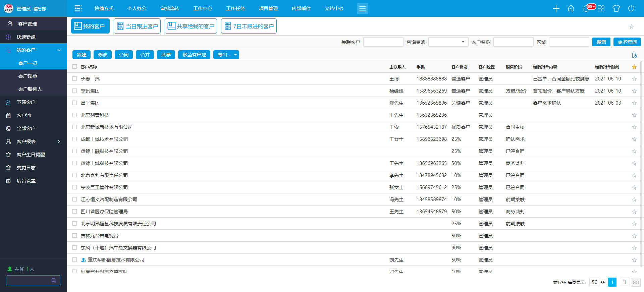Collapse sidebar with the menu toggle icon
Image resolution: width=644 pixels, height=292 pixels.
[78, 8]
